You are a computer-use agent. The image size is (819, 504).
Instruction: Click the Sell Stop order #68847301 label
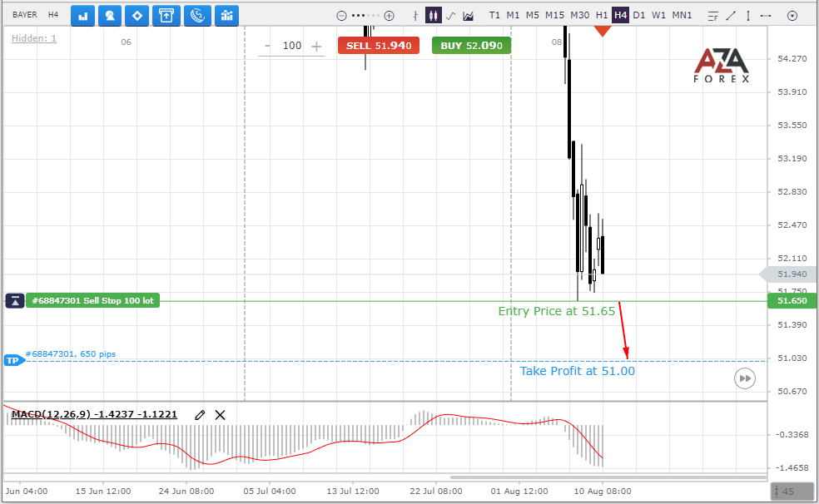pos(92,300)
